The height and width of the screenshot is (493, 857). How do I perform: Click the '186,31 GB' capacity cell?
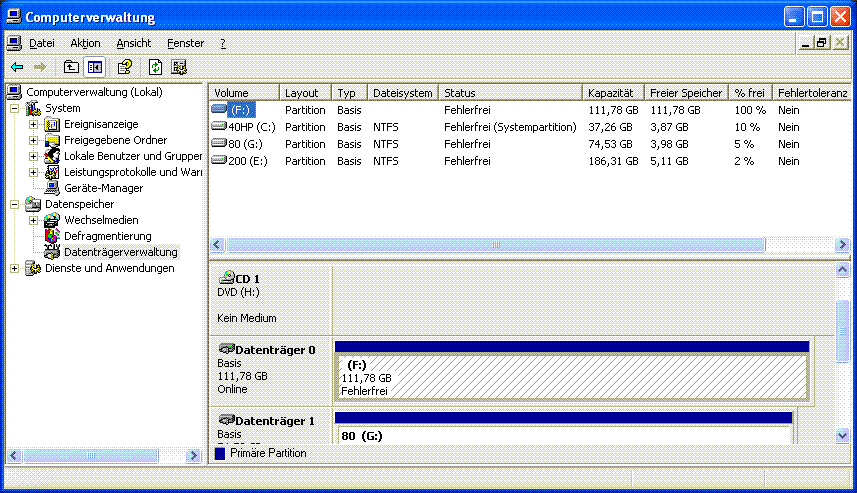coord(613,161)
